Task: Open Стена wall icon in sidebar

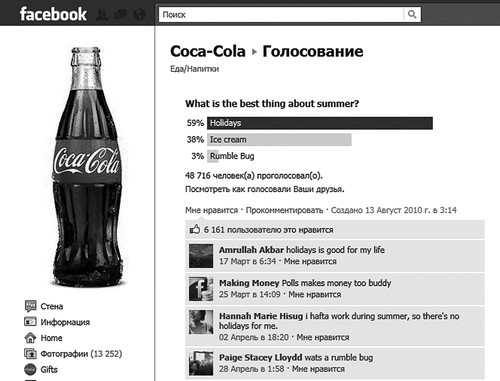Action: (x=30, y=306)
